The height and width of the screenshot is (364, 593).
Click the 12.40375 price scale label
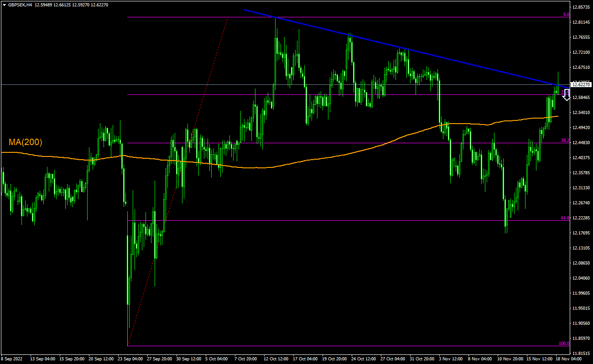[582, 158]
